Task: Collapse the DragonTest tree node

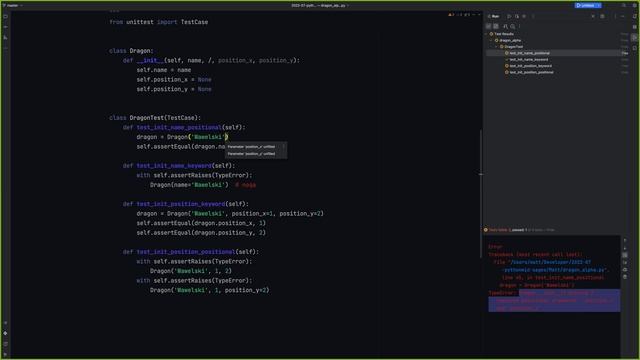Action: (x=497, y=47)
